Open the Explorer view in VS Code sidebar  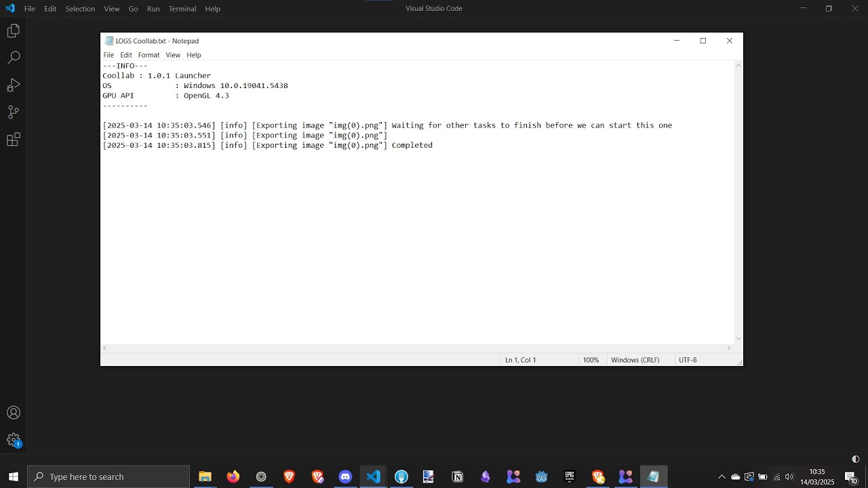click(13, 30)
